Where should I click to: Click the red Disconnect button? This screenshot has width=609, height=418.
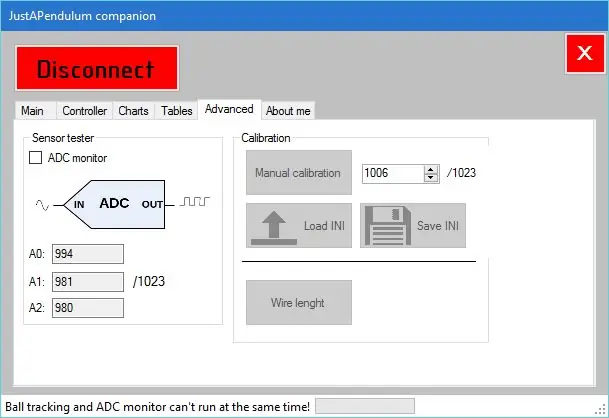pyautogui.click(x=97, y=68)
